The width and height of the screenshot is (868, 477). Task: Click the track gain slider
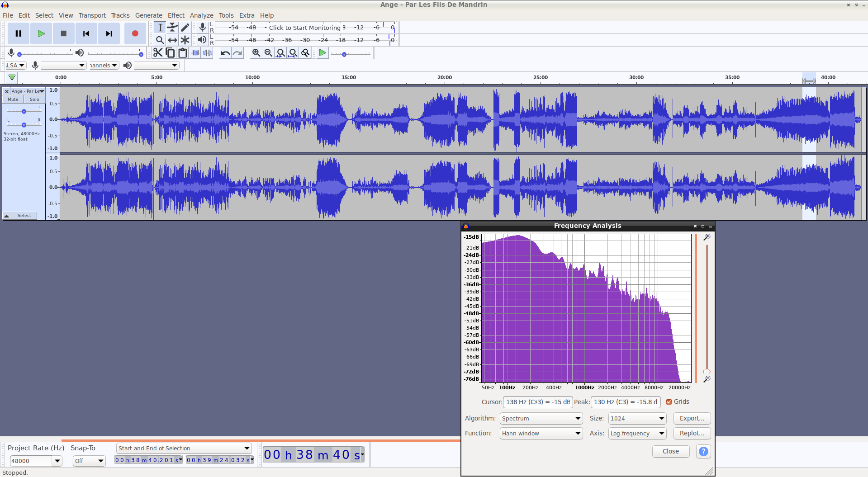click(24, 111)
